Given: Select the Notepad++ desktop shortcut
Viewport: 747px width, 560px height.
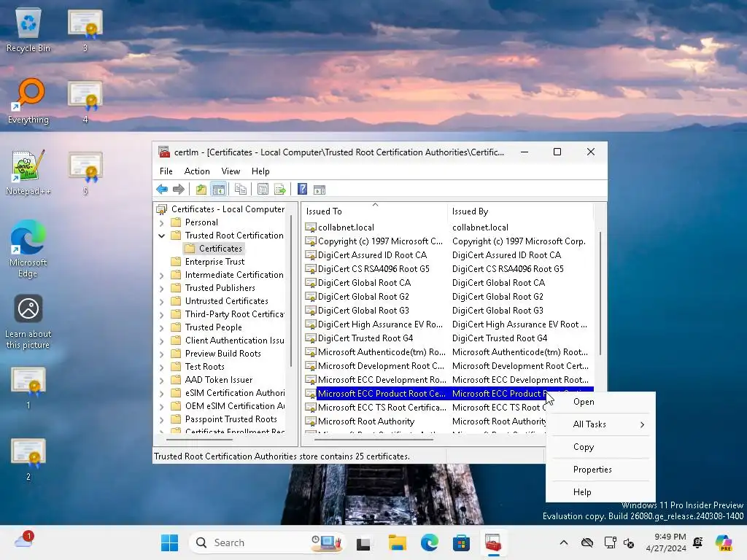Looking at the screenshot, I should pos(28,172).
